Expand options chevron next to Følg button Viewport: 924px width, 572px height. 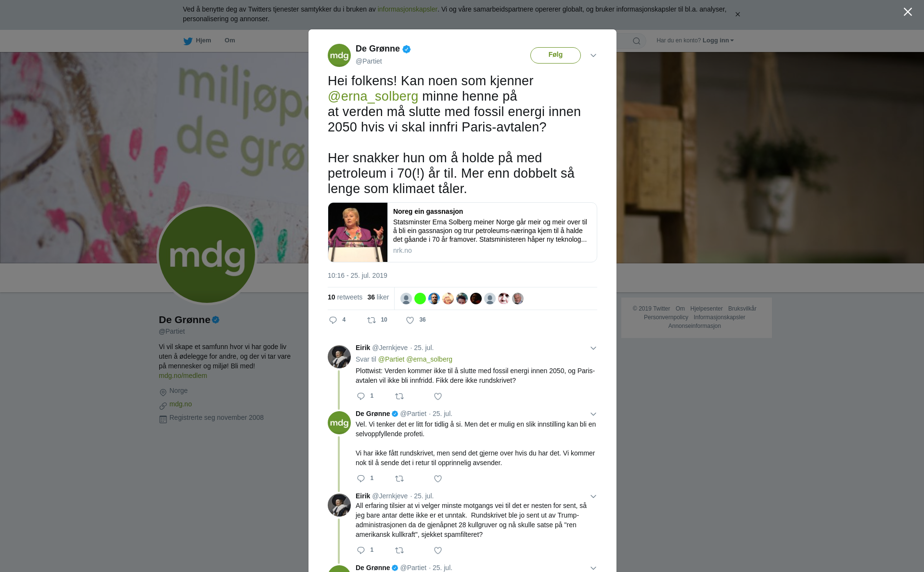tap(593, 55)
